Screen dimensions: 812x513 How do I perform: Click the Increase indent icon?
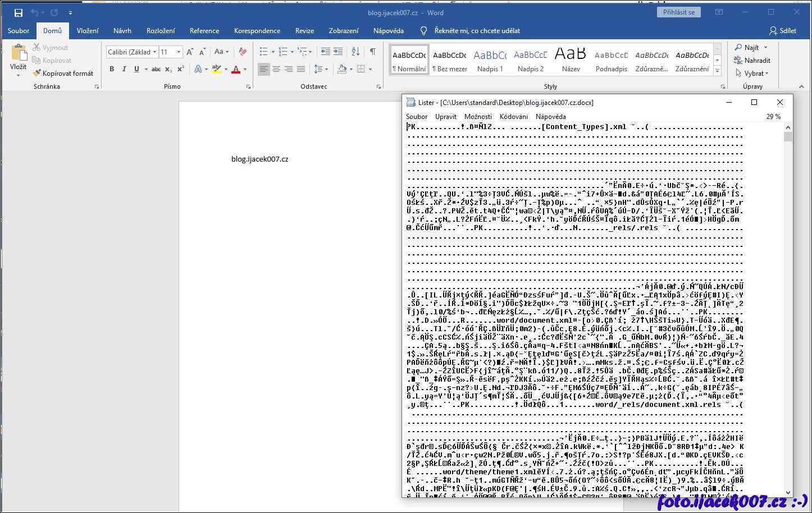point(338,52)
